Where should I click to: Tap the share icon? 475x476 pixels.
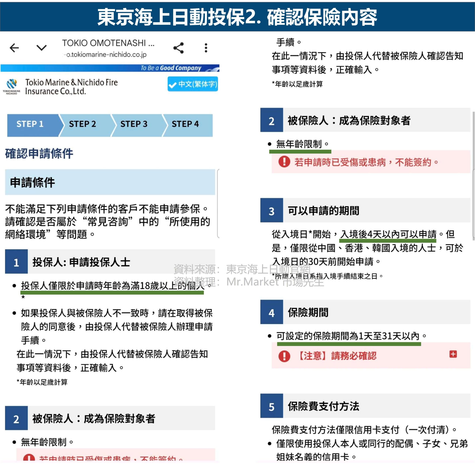(x=178, y=48)
